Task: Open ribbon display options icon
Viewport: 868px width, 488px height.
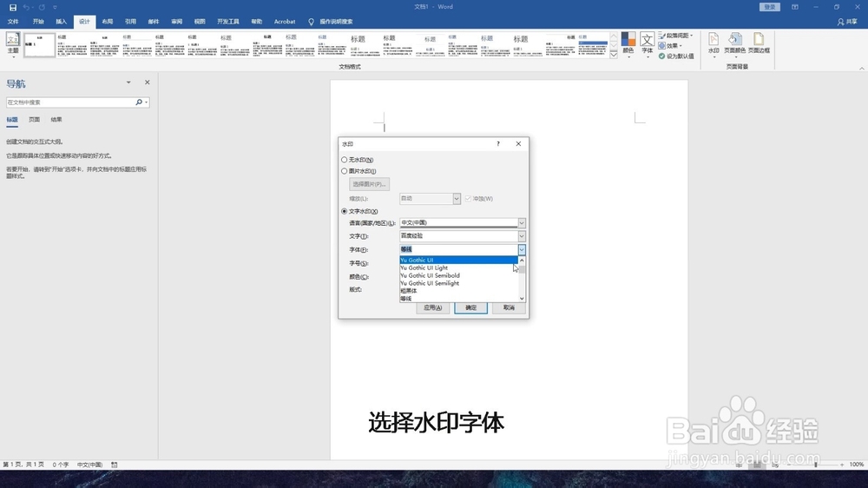Action: [795, 7]
